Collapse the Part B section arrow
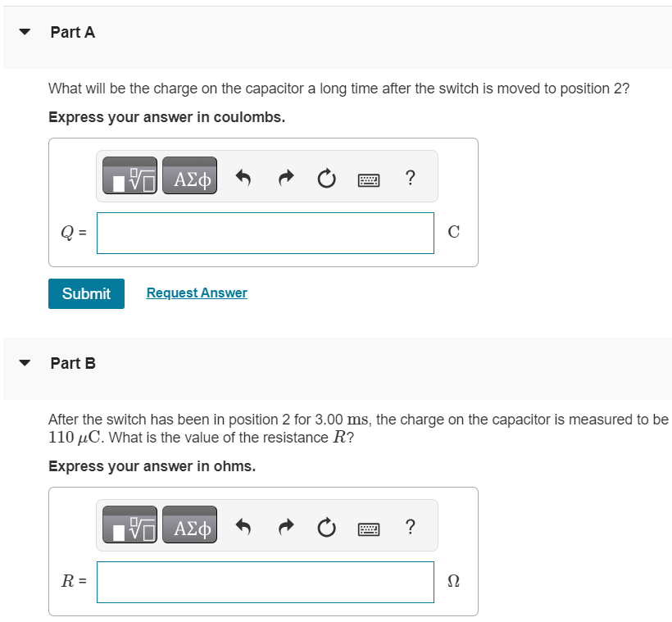 pyautogui.click(x=25, y=363)
